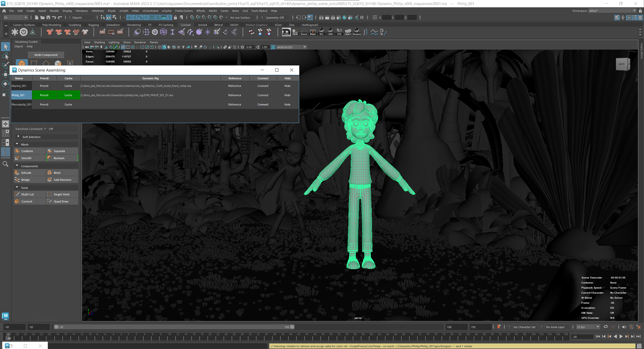Toggle Hide for Pterodactyl_001

pos(287,104)
